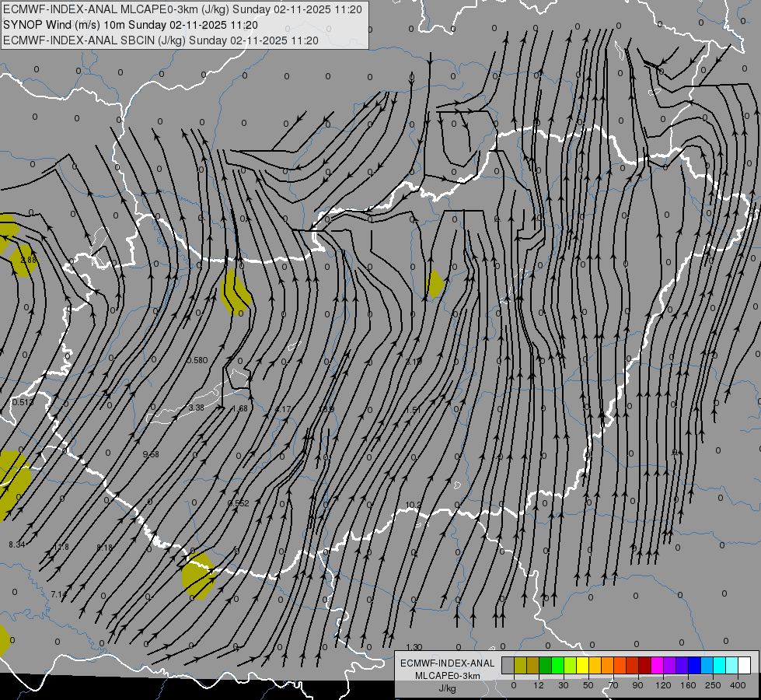Click the 1.68 value on the map
The width and height of the screenshot is (761, 700).
(239, 408)
